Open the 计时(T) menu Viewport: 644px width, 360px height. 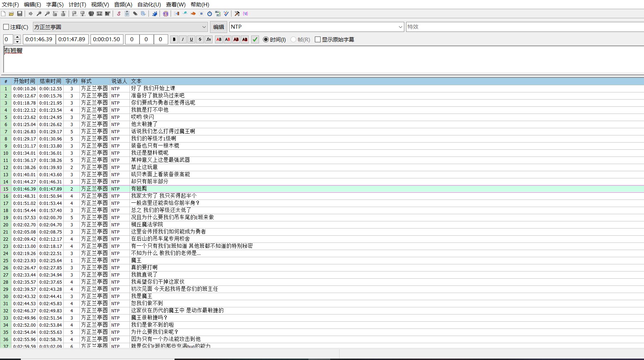click(x=77, y=5)
